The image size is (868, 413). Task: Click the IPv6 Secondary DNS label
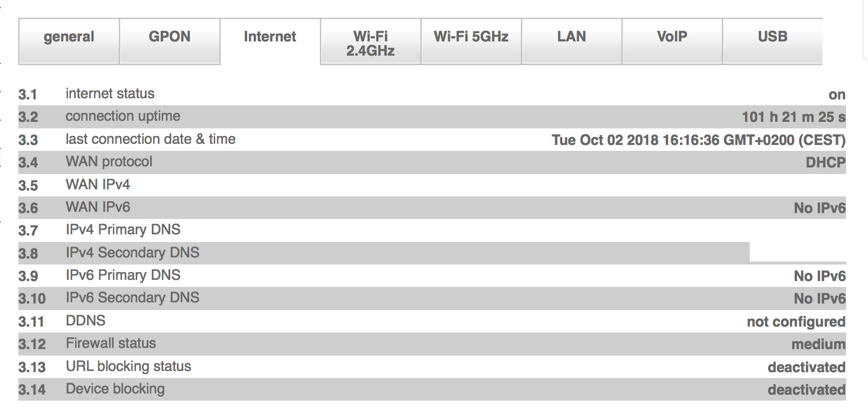132,298
